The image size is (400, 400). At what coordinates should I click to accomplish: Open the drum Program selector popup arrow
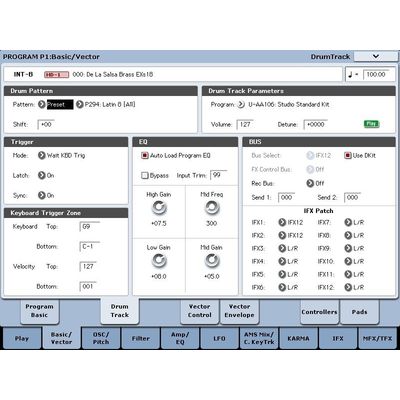click(241, 104)
